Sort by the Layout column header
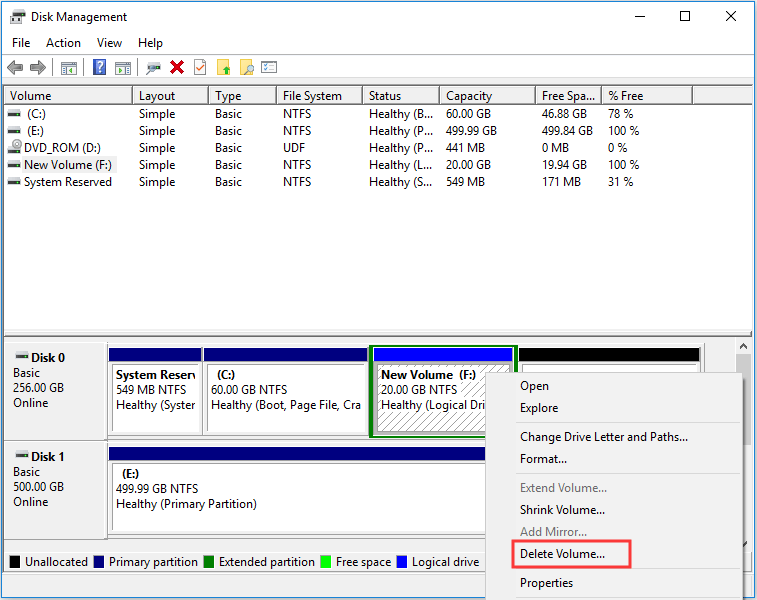 (170, 96)
